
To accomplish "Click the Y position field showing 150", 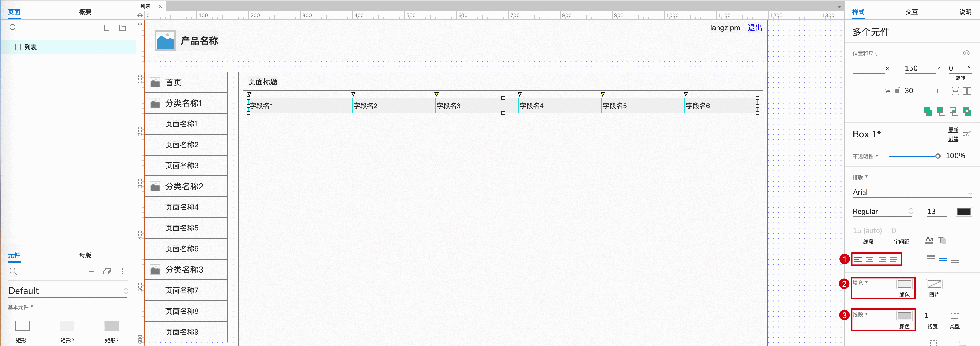I will 920,68.
